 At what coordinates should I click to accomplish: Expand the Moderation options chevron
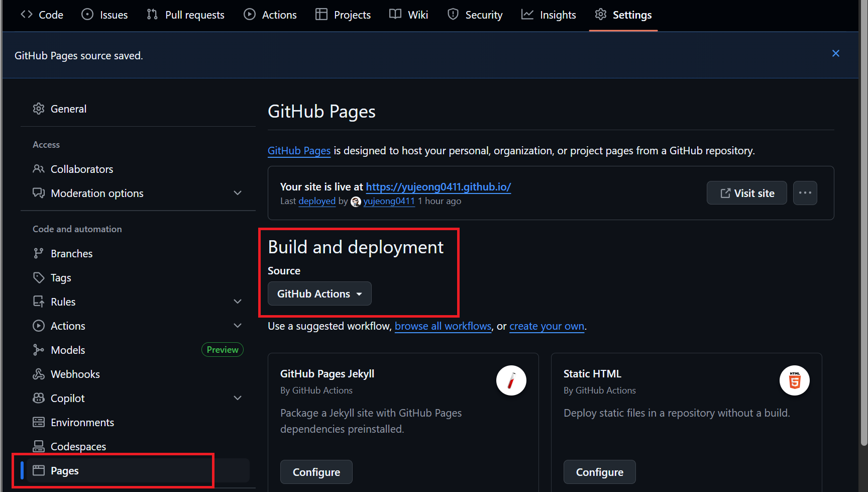(238, 193)
